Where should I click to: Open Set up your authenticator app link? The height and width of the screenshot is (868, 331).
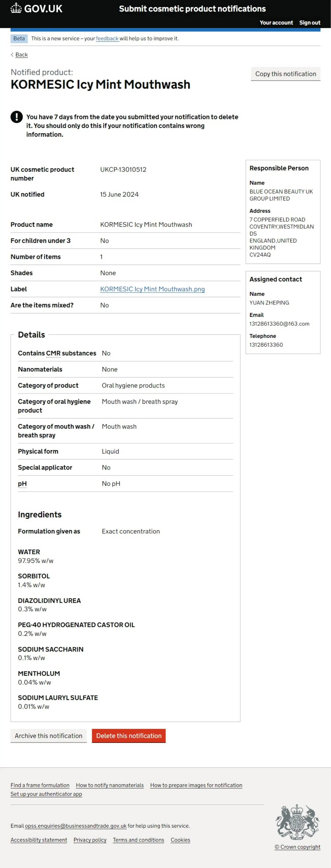coord(46,794)
